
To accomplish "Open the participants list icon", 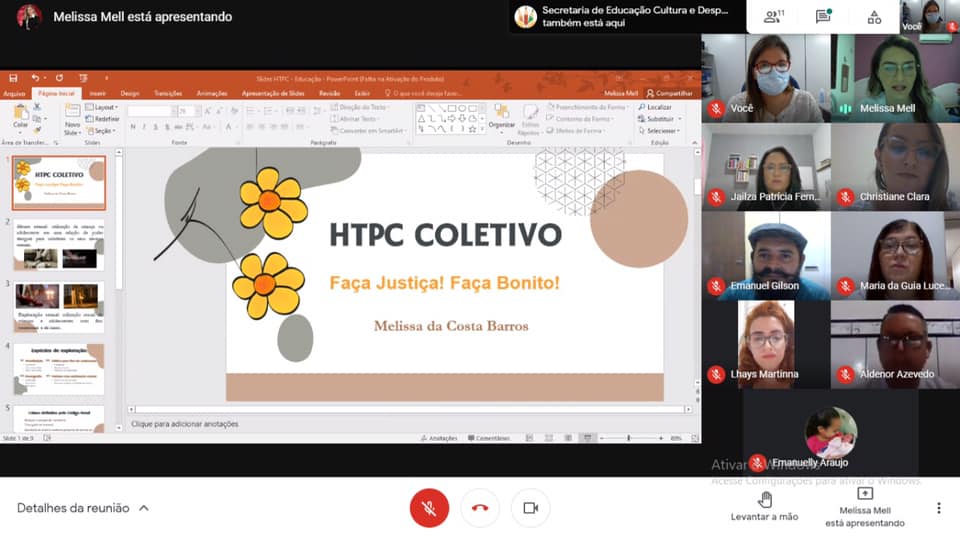I will tap(772, 16).
